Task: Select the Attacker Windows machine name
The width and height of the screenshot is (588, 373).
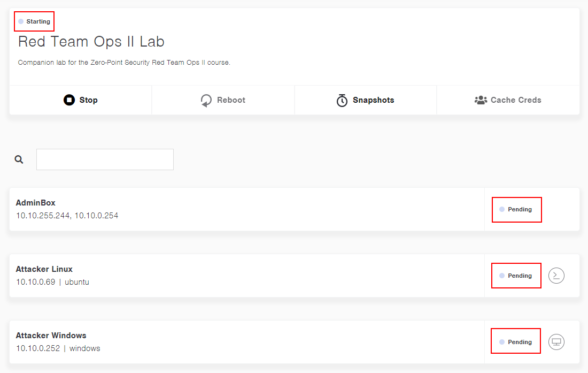Action: [x=51, y=336]
